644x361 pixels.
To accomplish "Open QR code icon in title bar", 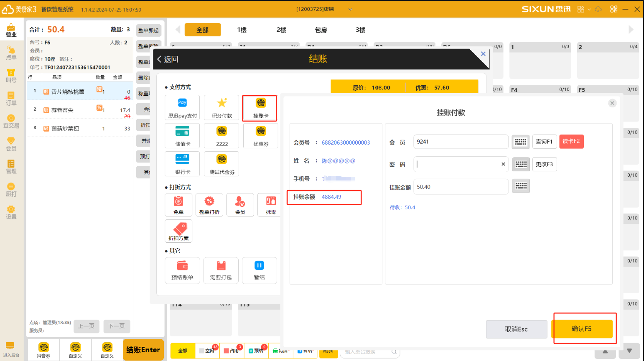I will click(x=613, y=9).
